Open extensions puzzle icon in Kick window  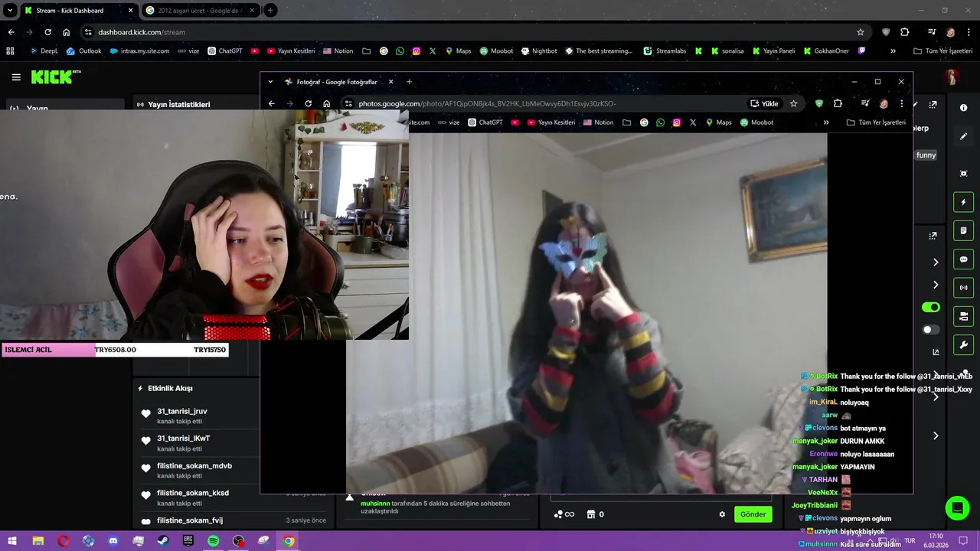905,32
